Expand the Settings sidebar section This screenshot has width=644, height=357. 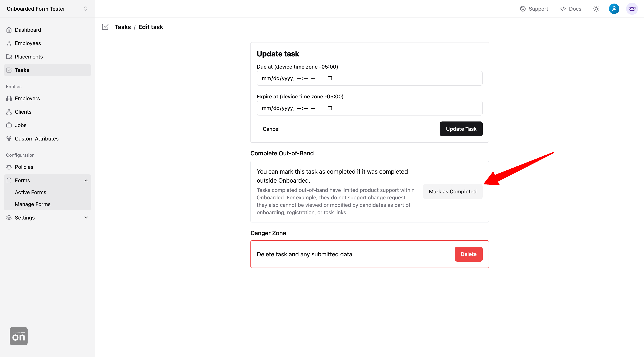[86, 217]
